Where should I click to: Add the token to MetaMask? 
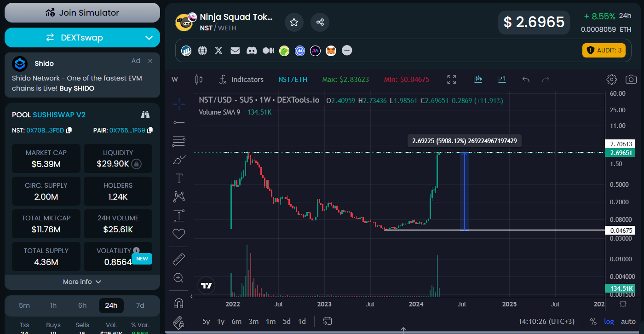click(331, 51)
